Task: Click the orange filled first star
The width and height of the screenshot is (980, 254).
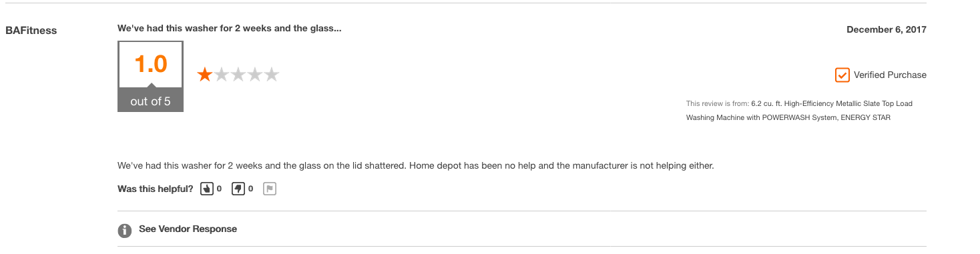Action: [x=204, y=75]
